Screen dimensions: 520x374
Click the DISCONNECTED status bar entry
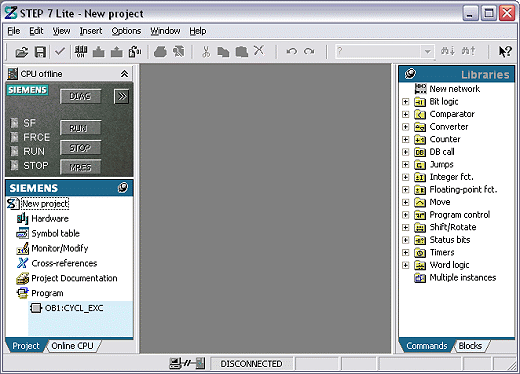tap(251, 363)
